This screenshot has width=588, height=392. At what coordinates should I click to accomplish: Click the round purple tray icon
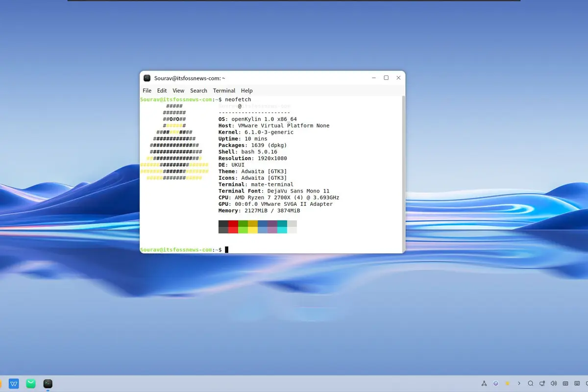(x=496, y=383)
